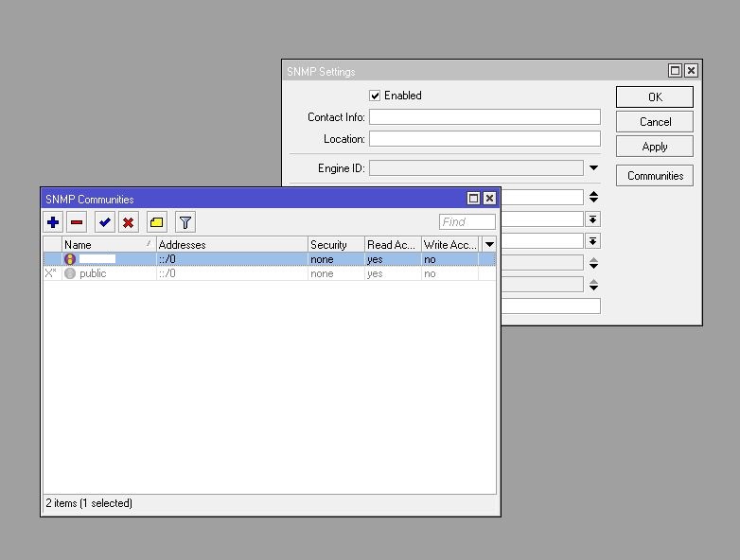Sort by Write Access column header
Viewport: 740px width, 560px height.
449,244
